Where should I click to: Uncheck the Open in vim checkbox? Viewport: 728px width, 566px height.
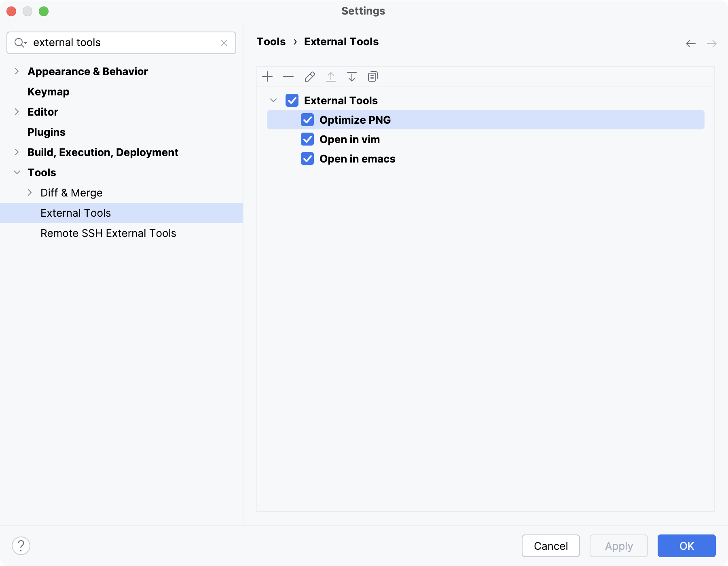(307, 139)
